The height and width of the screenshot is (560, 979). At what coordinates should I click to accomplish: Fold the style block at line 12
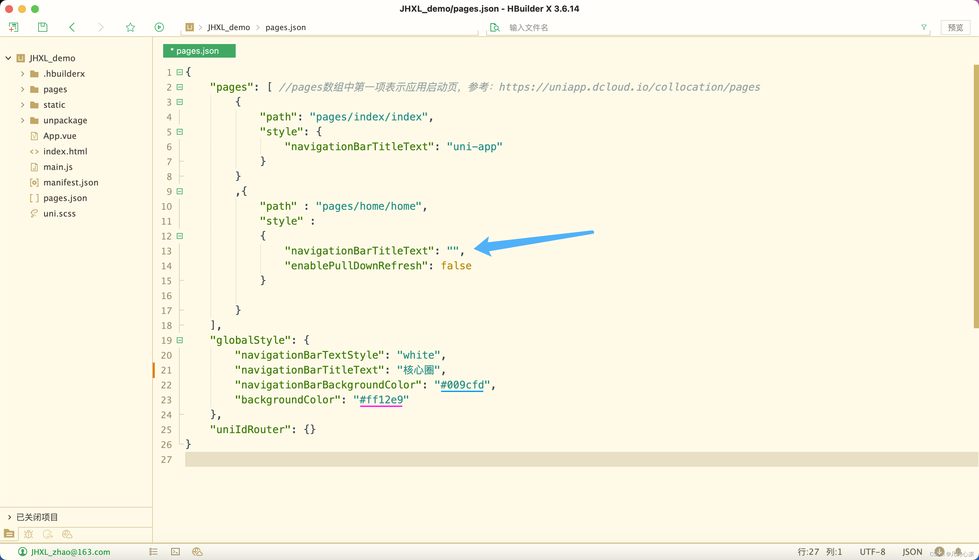click(180, 236)
